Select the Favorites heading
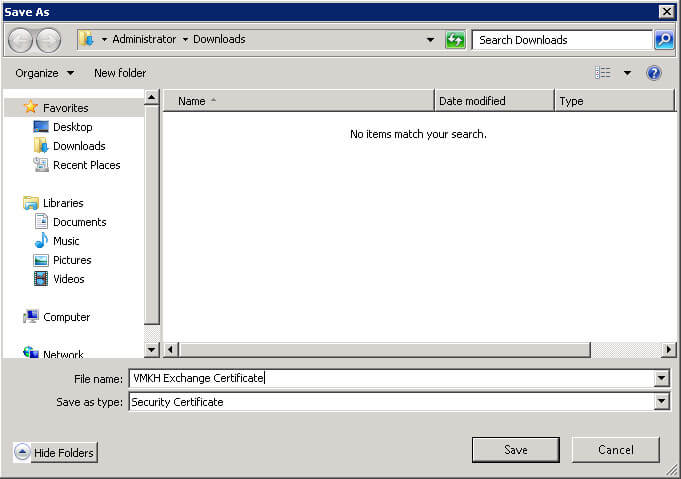 (x=66, y=108)
